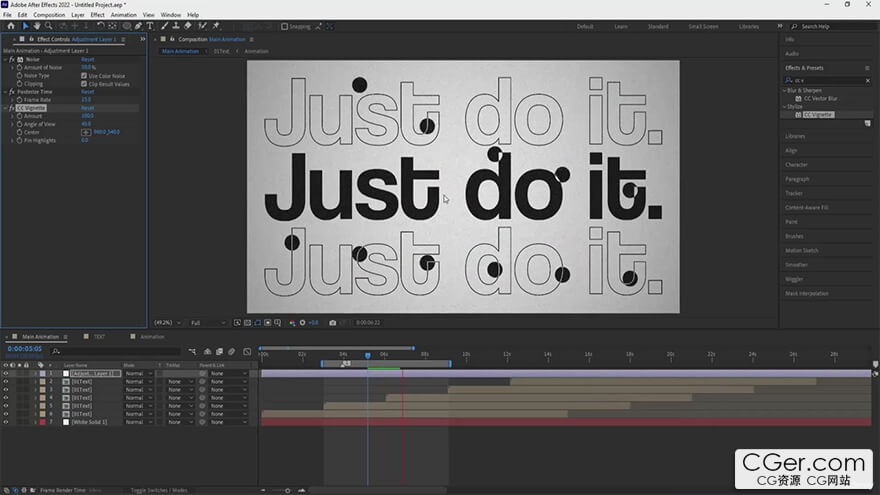Screen dimensions: 880x495
Task: Select the Selection arrow tool
Action: click(25, 26)
